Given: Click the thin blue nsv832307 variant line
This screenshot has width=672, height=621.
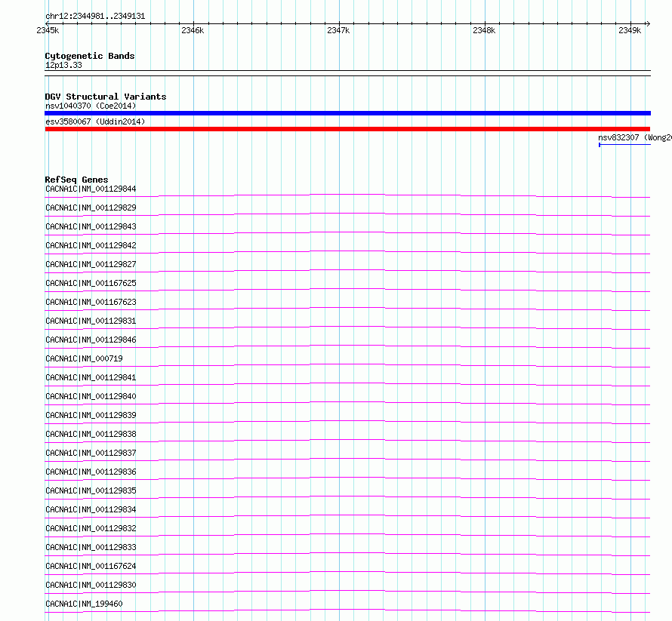Looking at the screenshot, I should [625, 145].
